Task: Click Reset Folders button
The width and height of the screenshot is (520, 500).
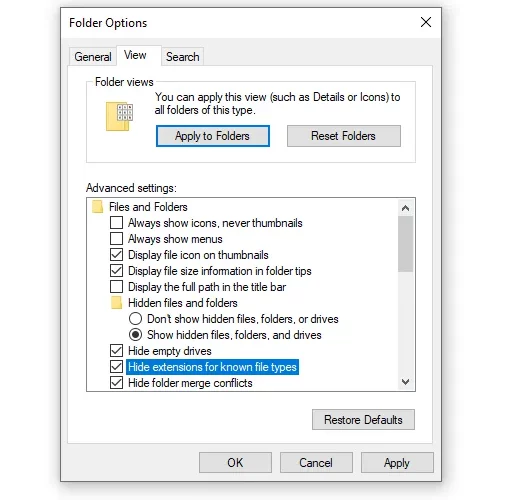Action: coord(344,136)
